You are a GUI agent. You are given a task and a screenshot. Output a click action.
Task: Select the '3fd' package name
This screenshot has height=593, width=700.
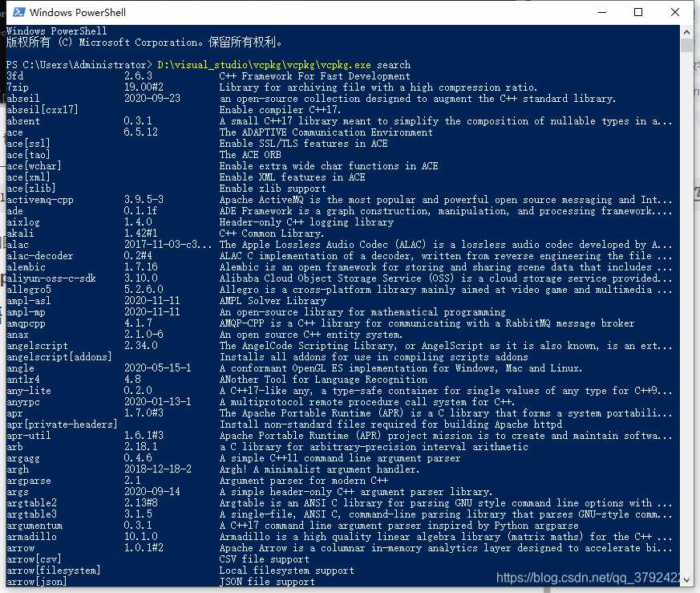point(15,76)
